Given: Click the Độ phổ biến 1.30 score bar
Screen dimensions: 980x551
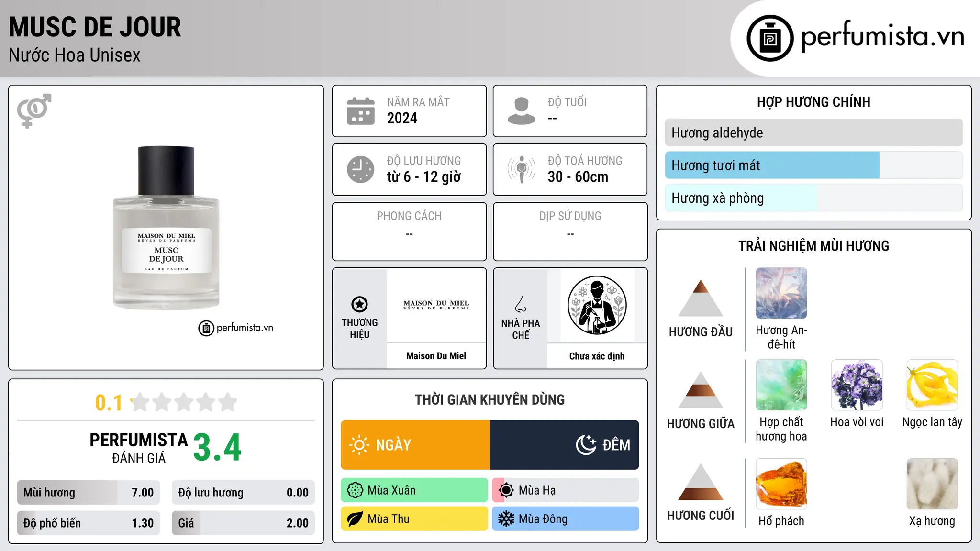Looking at the screenshot, I should [89, 523].
